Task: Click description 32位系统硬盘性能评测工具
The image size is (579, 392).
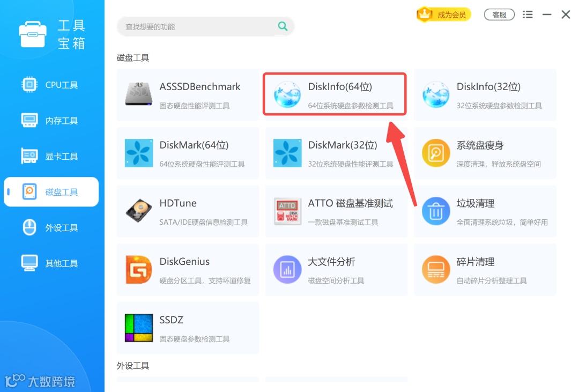Action: (x=351, y=164)
